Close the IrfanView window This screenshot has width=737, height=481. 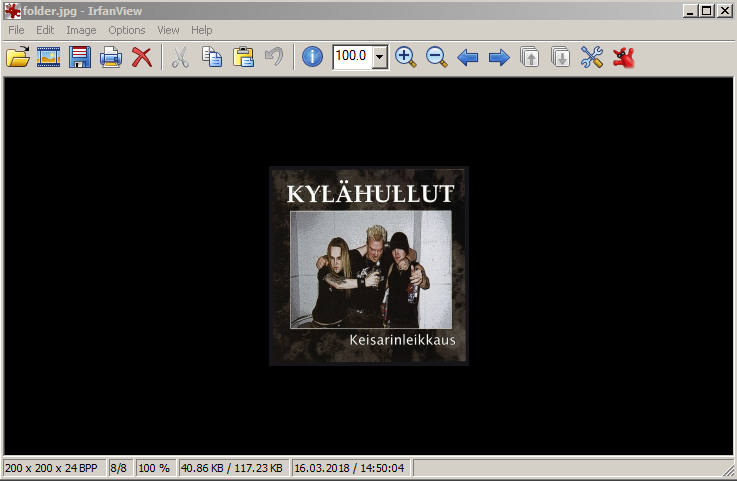tap(724, 11)
